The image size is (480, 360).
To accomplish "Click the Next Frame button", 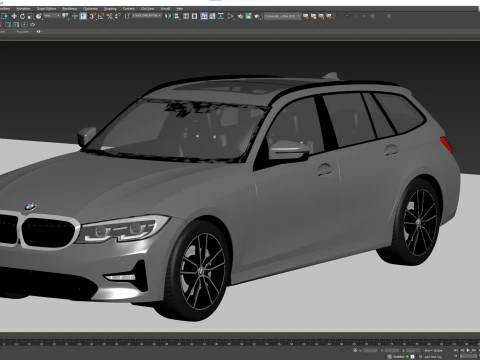I will click(474, 350).
